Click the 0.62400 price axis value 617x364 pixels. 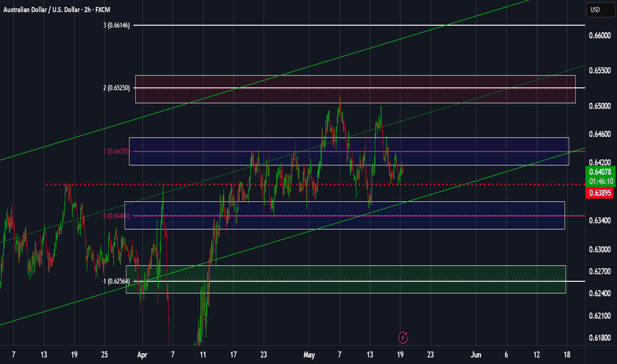pos(600,293)
